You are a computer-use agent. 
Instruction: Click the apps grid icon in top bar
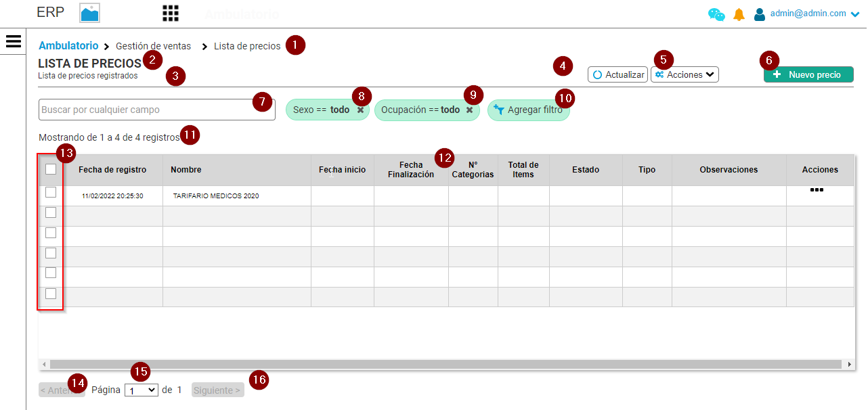coord(170,12)
